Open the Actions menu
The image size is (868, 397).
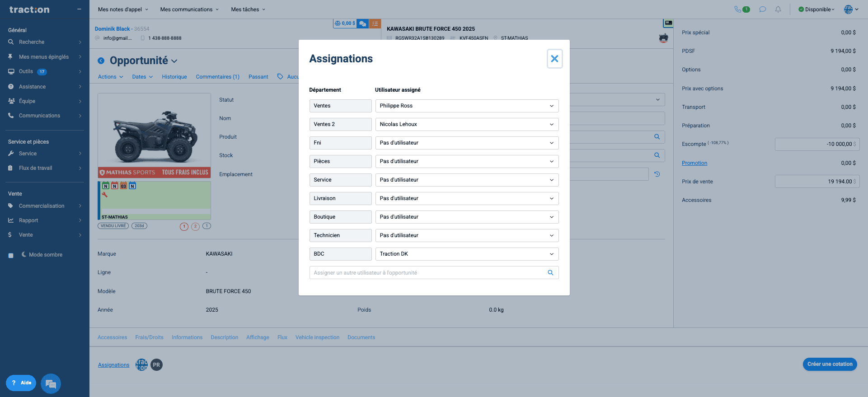click(111, 77)
